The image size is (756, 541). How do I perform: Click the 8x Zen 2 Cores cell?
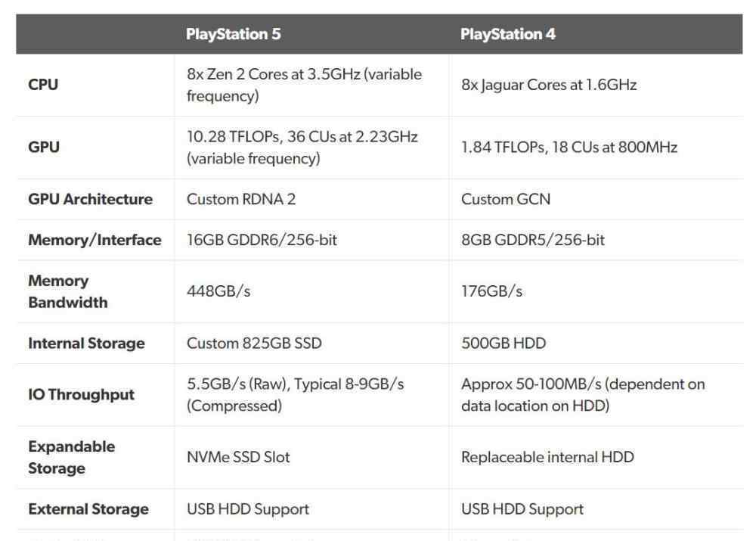coord(304,85)
